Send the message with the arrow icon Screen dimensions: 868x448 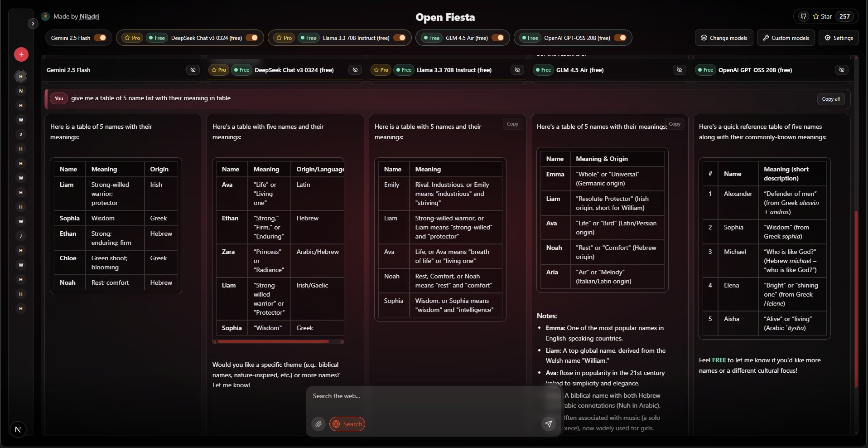pos(549,424)
